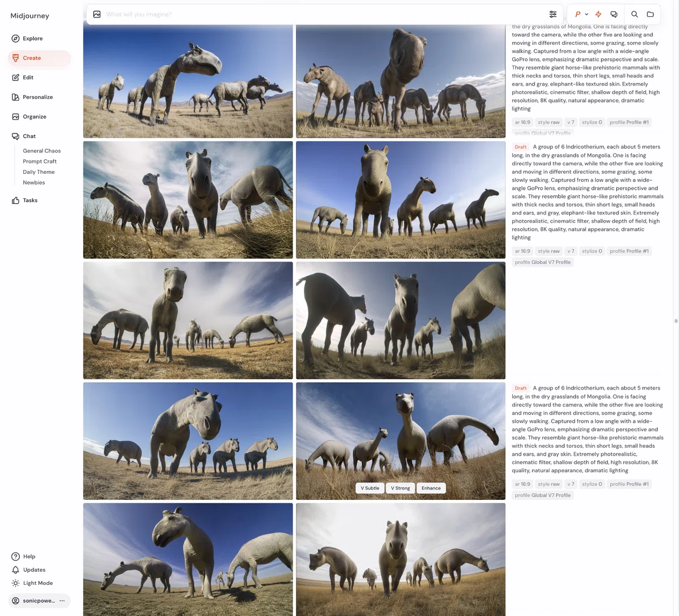
Task: Open the General Chaos chat room
Action: [x=42, y=151]
